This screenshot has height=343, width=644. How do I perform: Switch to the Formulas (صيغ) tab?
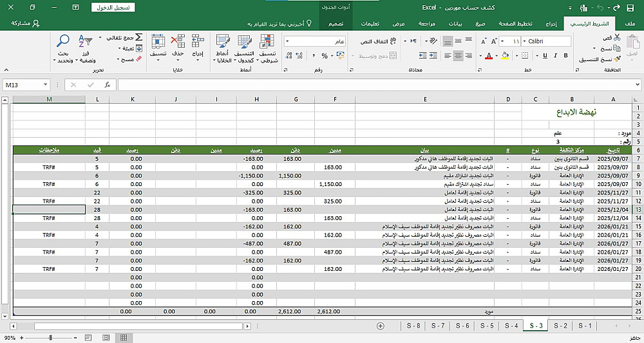coord(480,24)
